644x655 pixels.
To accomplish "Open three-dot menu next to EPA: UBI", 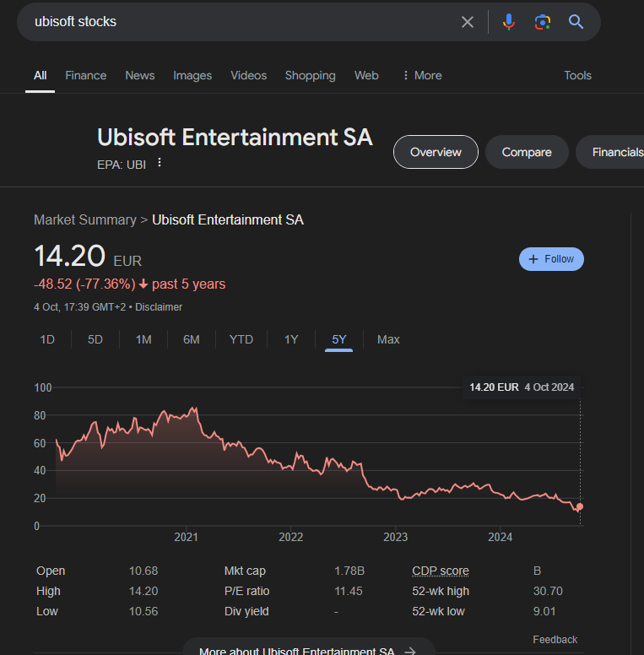I will pos(160,163).
